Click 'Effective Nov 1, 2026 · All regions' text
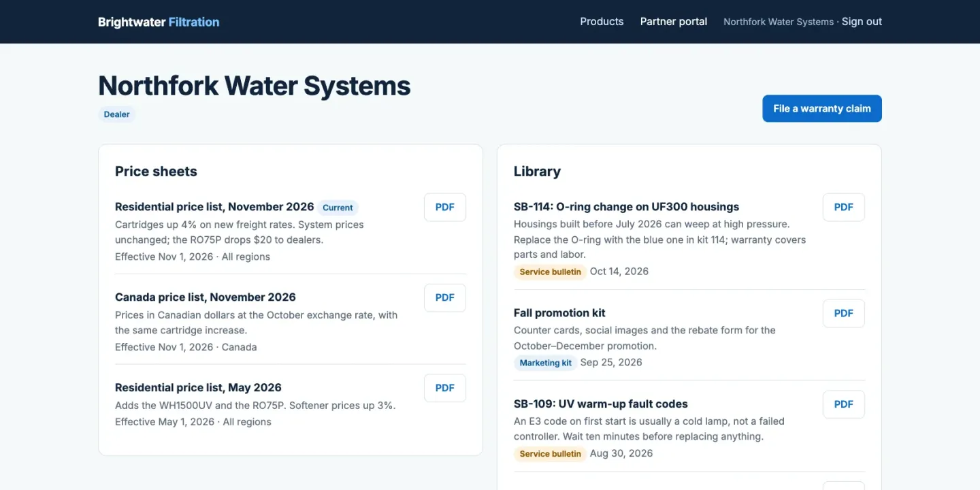The width and height of the screenshot is (980, 490). point(193,257)
